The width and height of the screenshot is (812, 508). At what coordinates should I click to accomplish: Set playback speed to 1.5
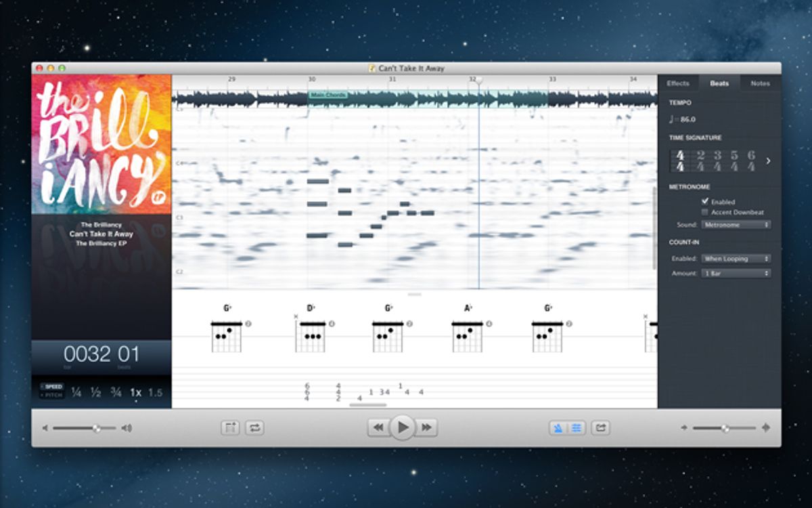156,392
